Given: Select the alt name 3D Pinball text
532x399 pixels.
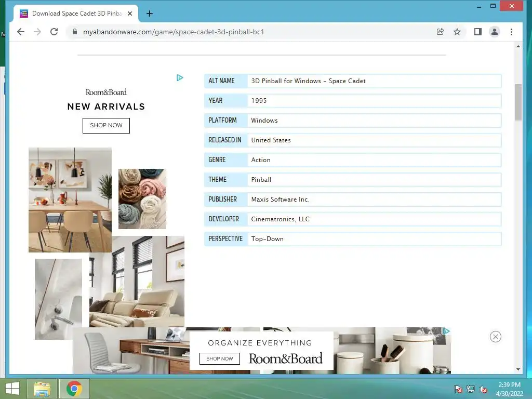Looking at the screenshot, I should (309, 81).
